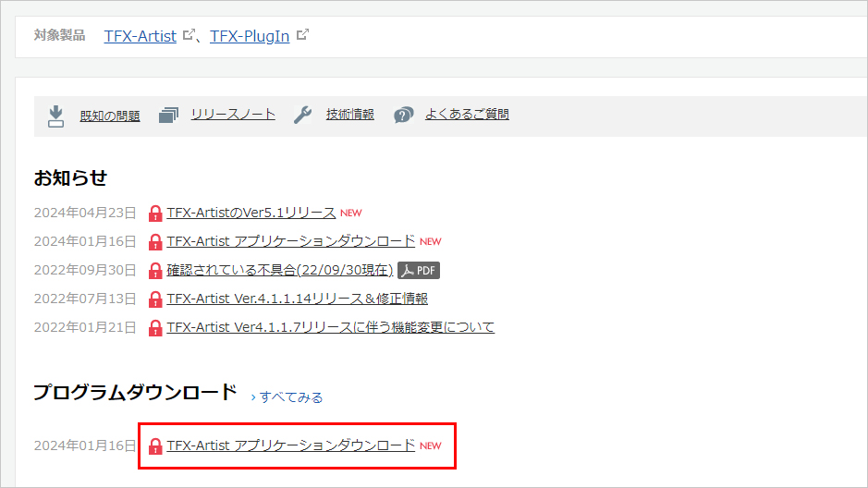868x488 pixels.
Task: Click the date 2022年07月13日
Action: [85, 299]
